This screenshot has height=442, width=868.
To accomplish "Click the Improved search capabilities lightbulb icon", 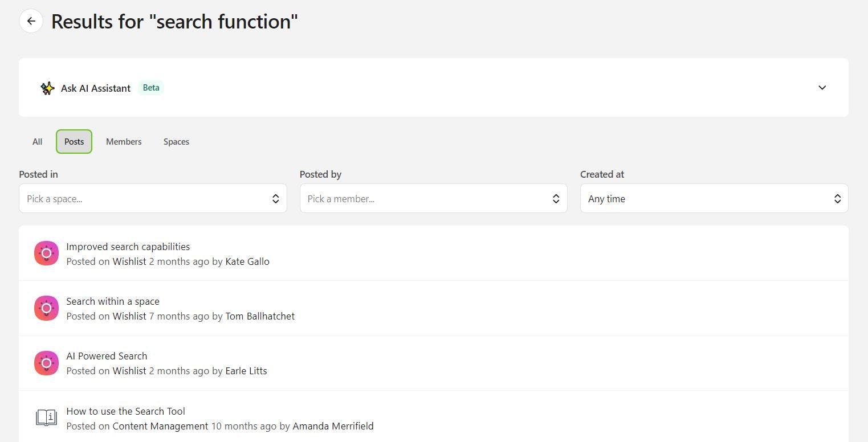I will point(46,253).
